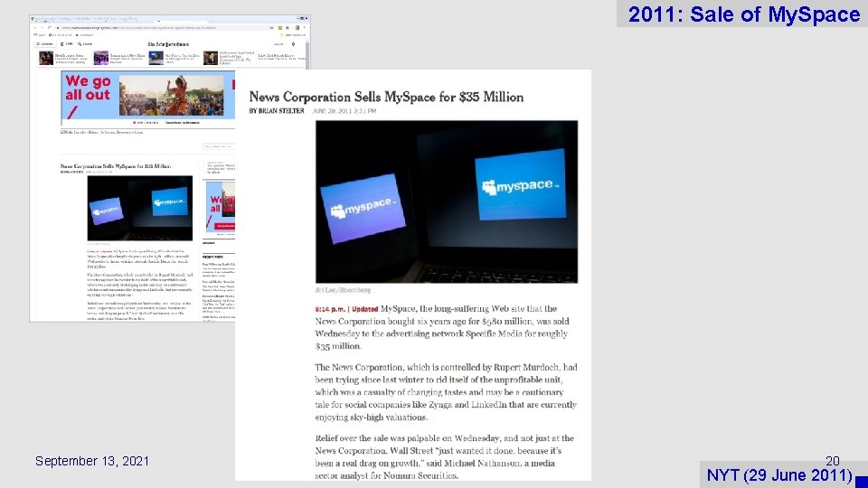
Task: Click the 'JUNE 29, 2011 2:31 PM' timestamp
Action: (x=344, y=111)
